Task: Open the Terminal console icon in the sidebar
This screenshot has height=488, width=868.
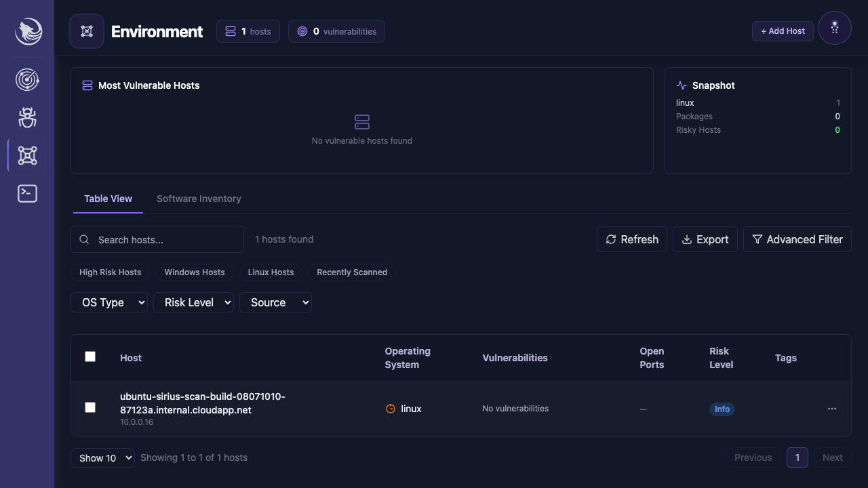Action: 27,194
